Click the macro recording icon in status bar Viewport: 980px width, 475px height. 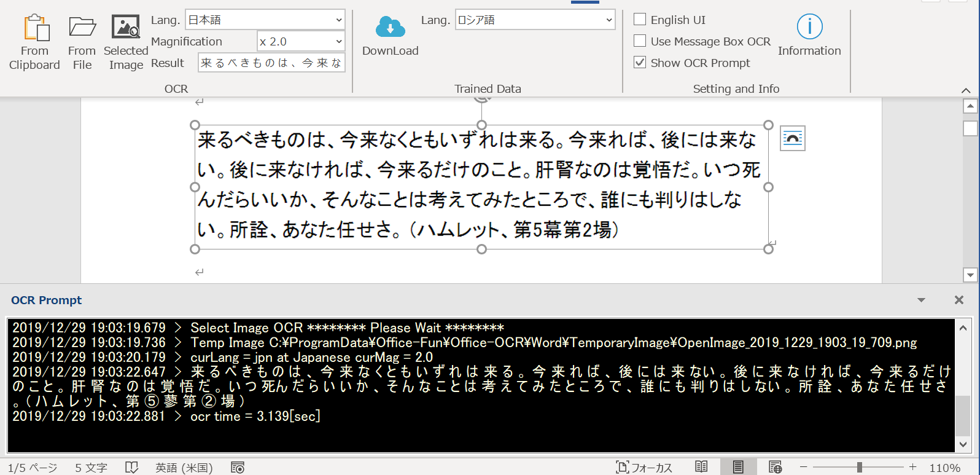click(x=238, y=468)
